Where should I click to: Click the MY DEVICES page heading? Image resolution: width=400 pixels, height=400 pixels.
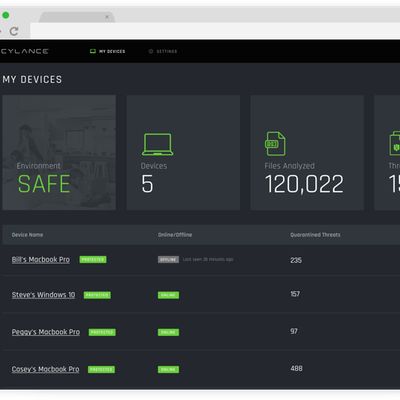[x=32, y=80]
